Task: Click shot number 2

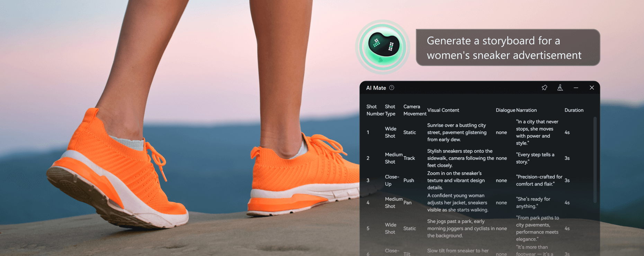Action: pyautogui.click(x=368, y=158)
